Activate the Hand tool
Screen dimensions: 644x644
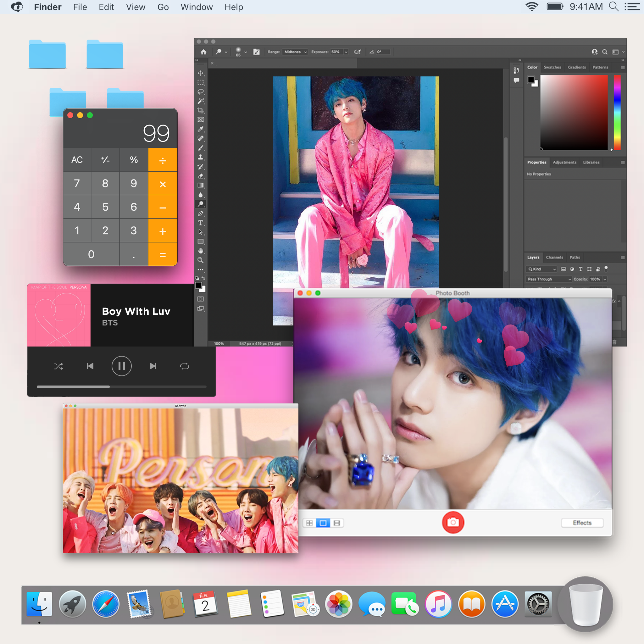(200, 251)
